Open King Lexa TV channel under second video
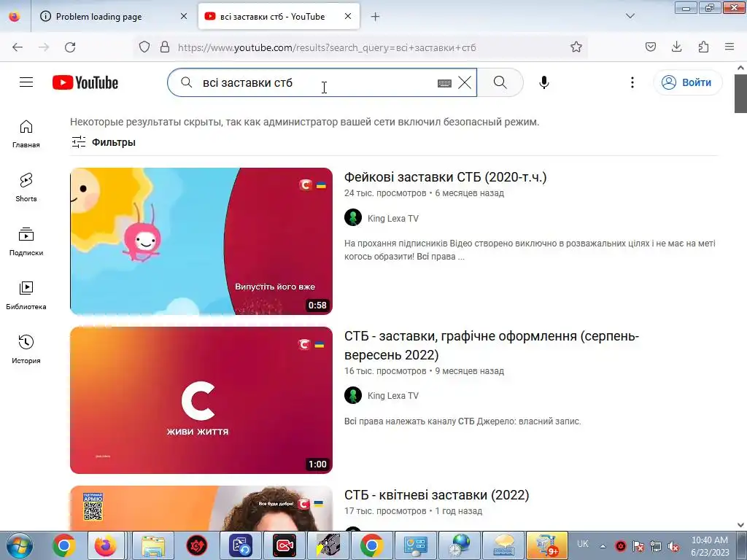This screenshot has height=560, width=747. (x=393, y=395)
